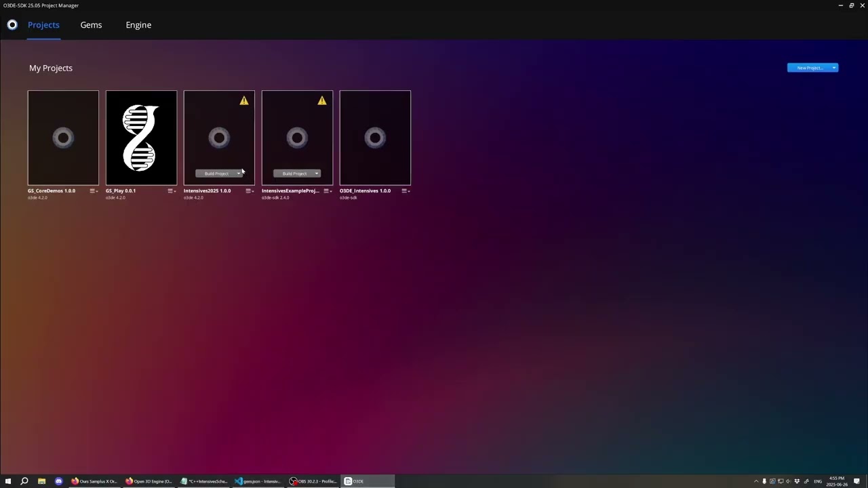Switch to the Projects tab
Image resolution: width=868 pixels, height=488 pixels.
(x=43, y=25)
